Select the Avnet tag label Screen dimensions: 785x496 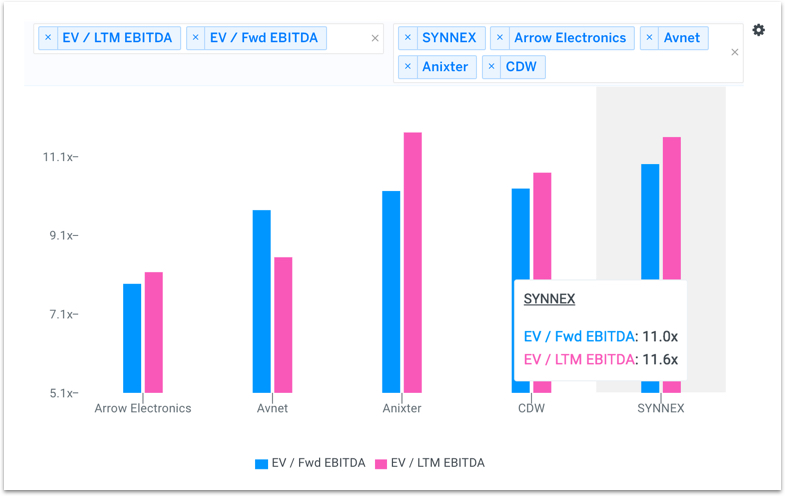coord(682,38)
